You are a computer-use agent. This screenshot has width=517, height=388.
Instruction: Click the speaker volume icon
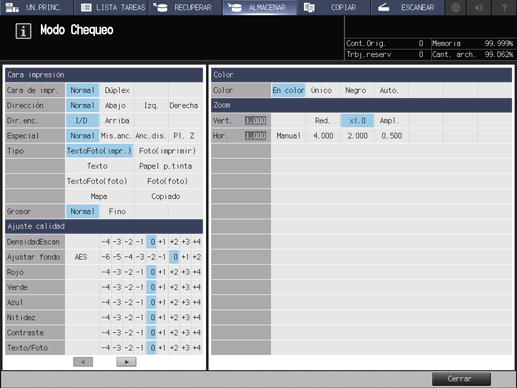[x=479, y=7]
